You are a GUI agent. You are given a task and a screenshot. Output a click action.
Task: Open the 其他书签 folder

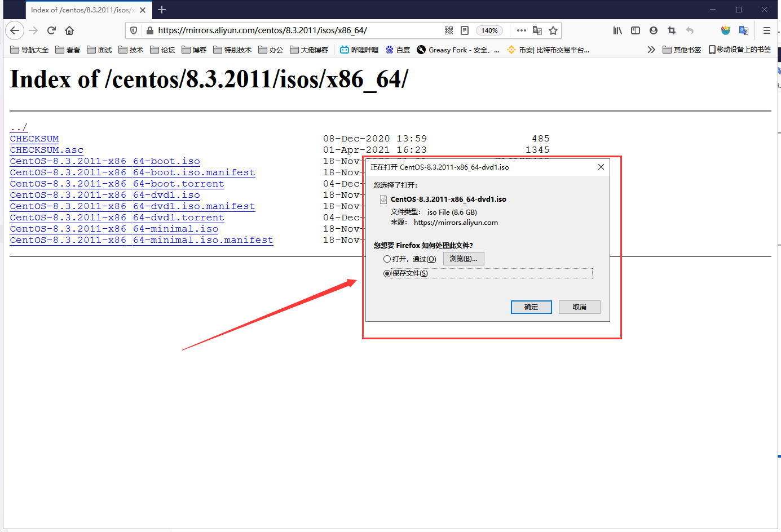(682, 50)
